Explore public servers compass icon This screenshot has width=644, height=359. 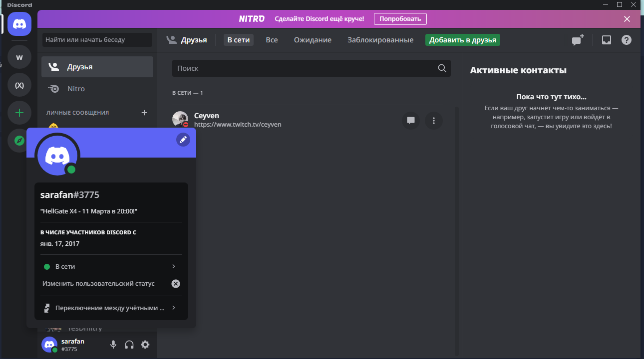click(x=19, y=141)
